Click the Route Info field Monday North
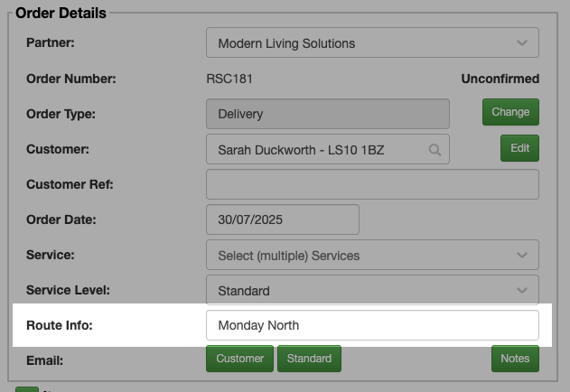 pyautogui.click(x=372, y=325)
